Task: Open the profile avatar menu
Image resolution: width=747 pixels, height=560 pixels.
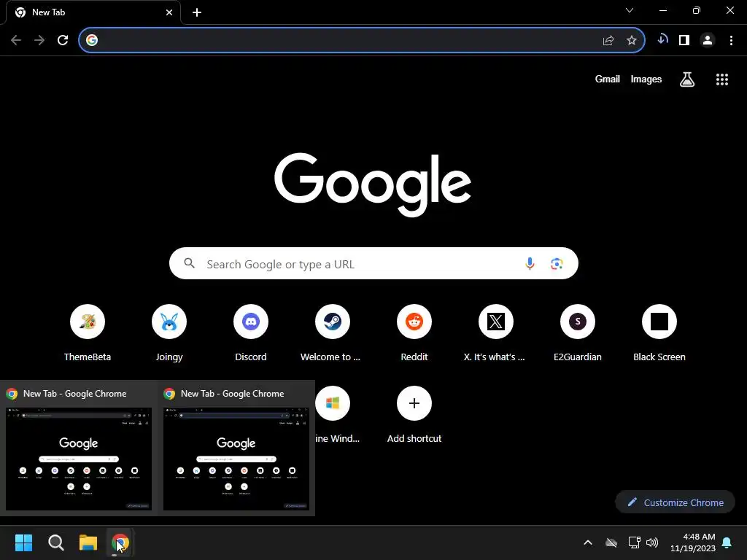Action: 708,40
